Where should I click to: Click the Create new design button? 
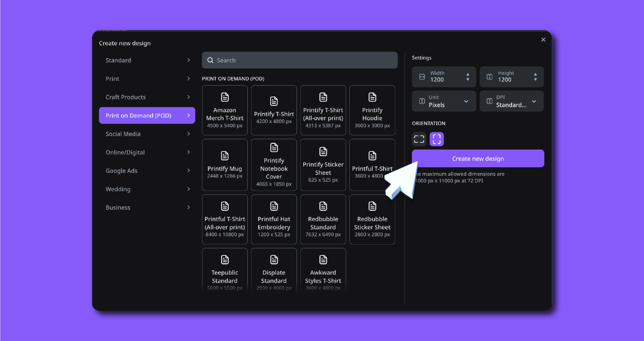(x=478, y=158)
